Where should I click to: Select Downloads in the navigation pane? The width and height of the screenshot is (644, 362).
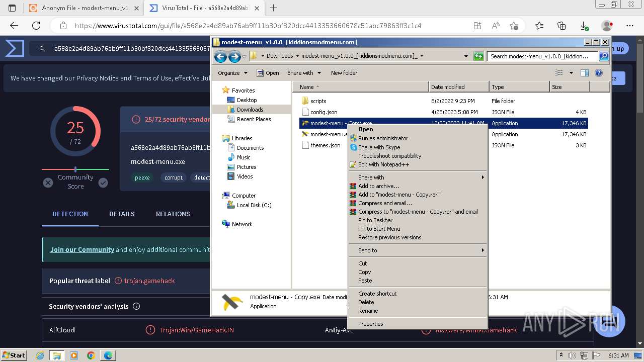pos(250,110)
